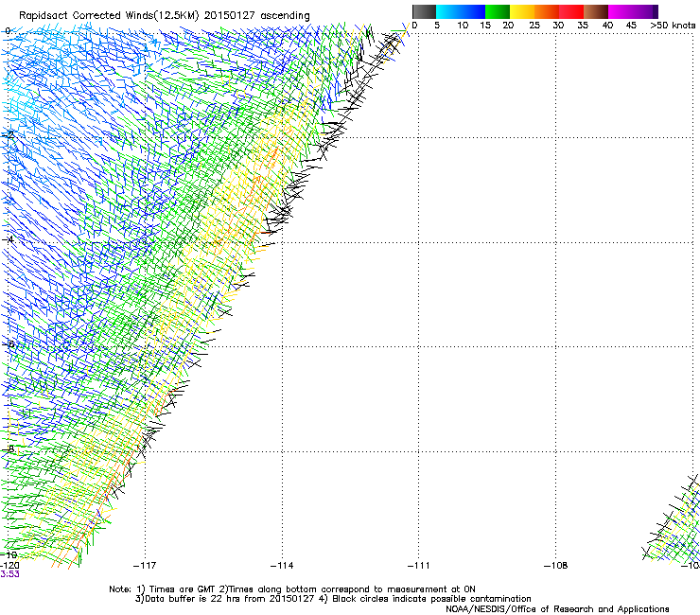The width and height of the screenshot is (700, 615).
Task: Click the '25' legend tick label
Action: click(534, 26)
